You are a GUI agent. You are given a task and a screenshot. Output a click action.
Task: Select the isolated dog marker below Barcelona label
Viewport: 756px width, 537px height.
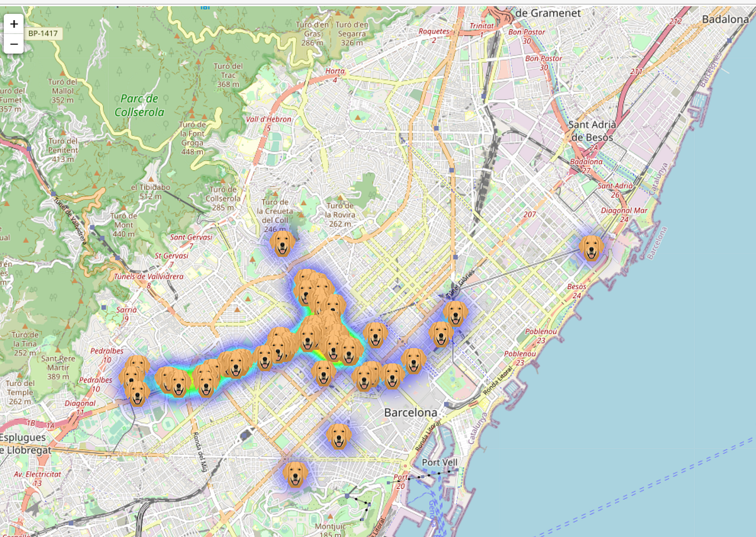(x=340, y=436)
